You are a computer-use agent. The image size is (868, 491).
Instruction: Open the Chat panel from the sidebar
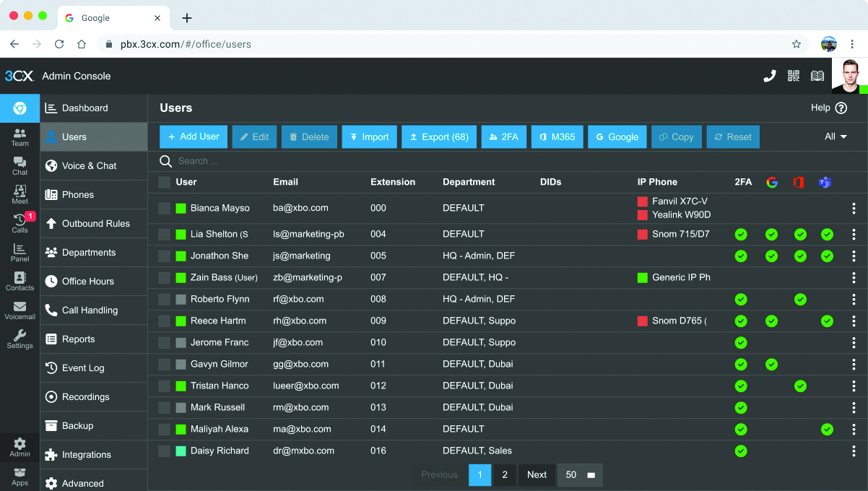coord(19,162)
